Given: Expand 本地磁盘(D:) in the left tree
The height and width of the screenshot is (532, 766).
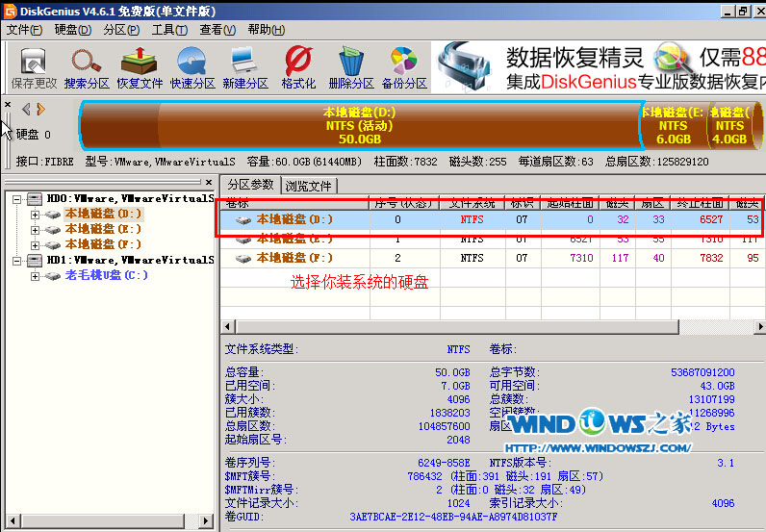Looking at the screenshot, I should click(36, 214).
